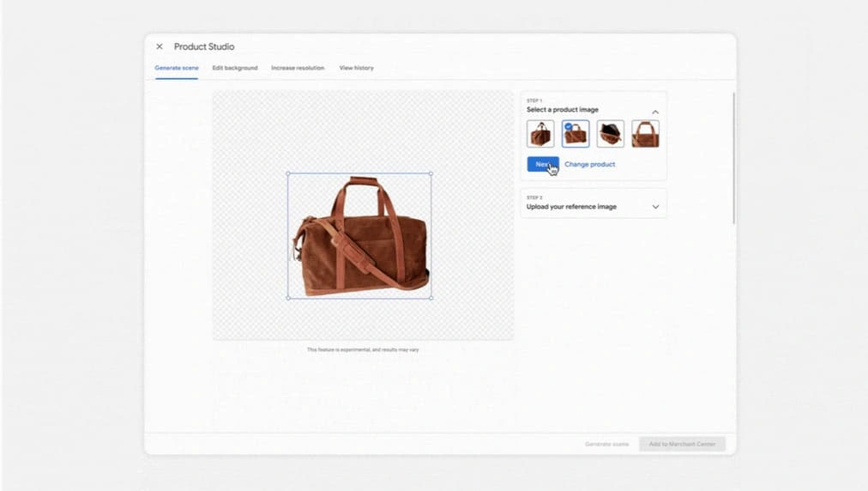Click the experimental feature disclaimer text
Viewport: 868px width, 491px height.
pos(363,349)
